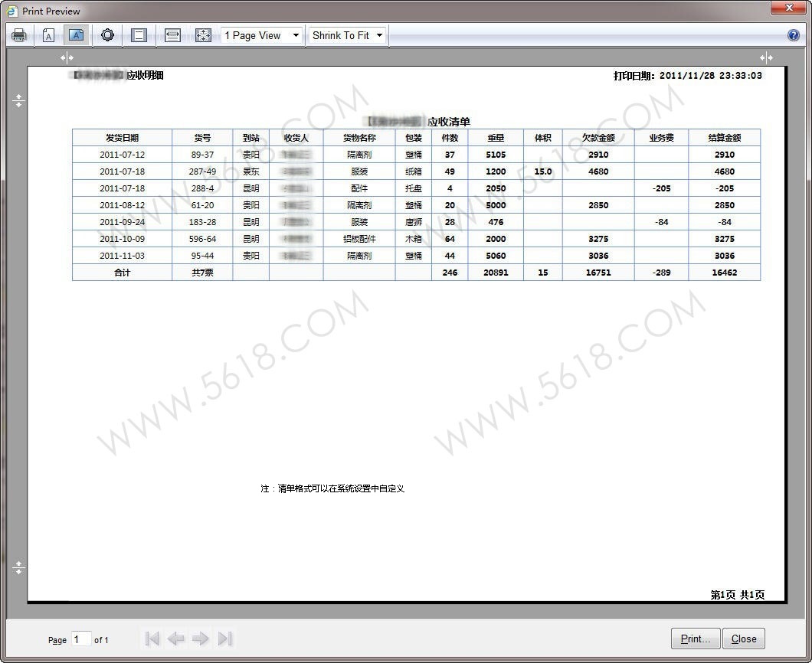Click the page number input field
This screenshot has width=812, height=663.
[81, 639]
